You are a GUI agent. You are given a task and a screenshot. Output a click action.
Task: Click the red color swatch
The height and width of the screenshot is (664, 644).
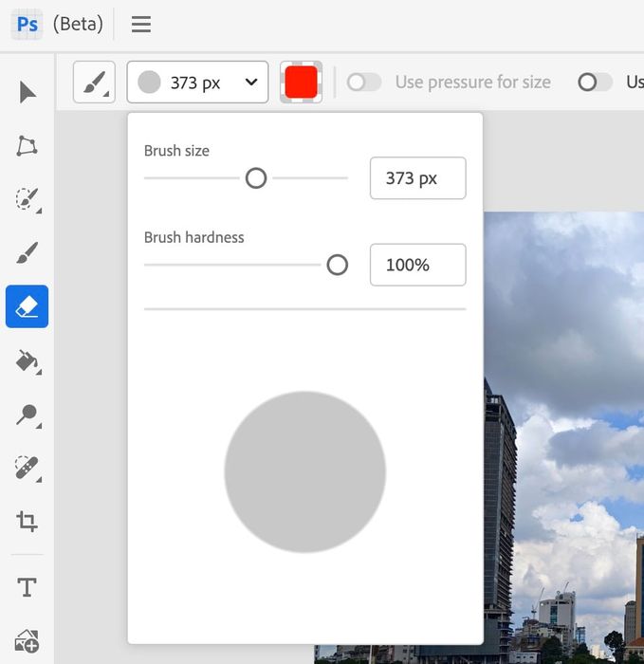pos(302,83)
